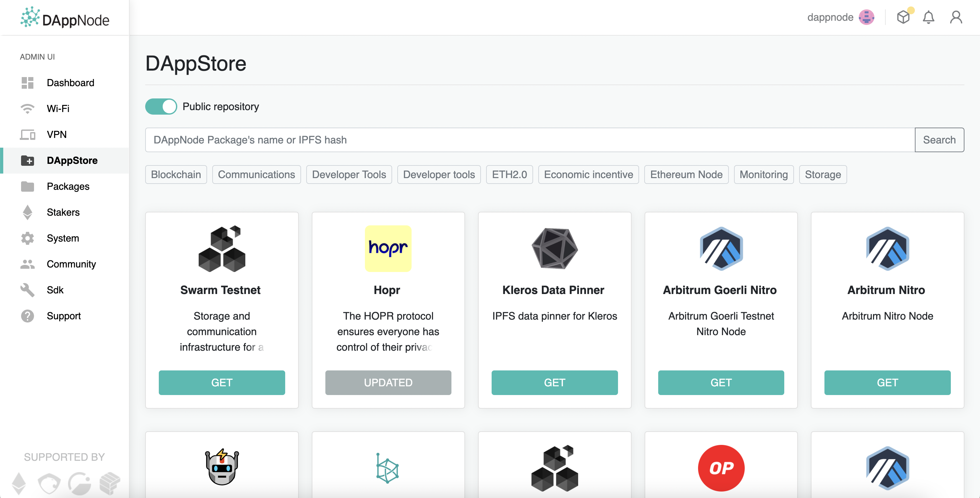Click the stacked-cube supporter logo in the sidebar footer
The image size is (980, 498).
[x=110, y=483]
